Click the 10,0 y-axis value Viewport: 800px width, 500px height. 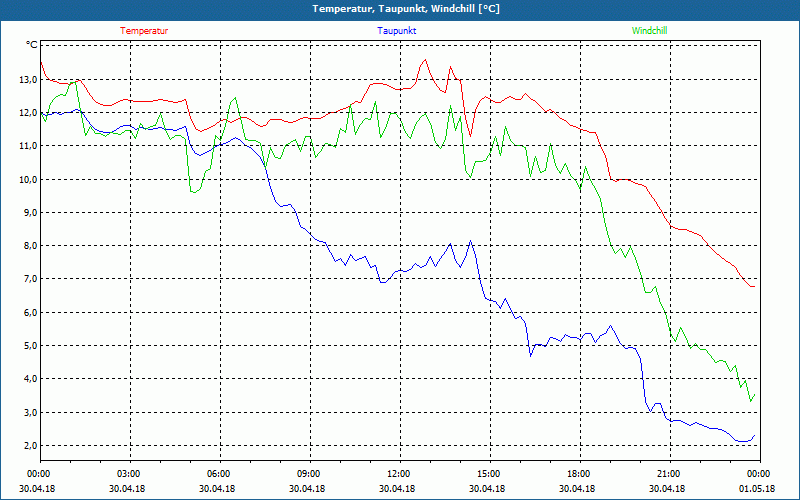28,180
